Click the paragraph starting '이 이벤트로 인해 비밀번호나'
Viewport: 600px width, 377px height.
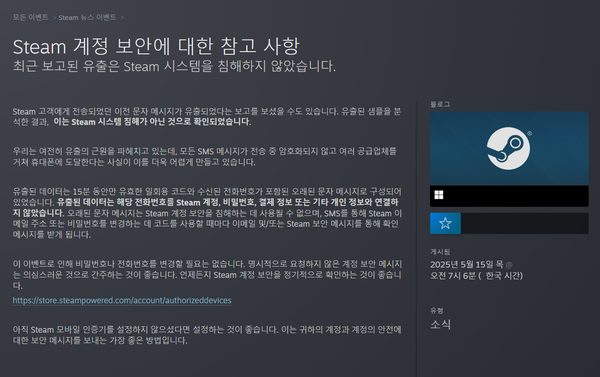tap(207, 275)
